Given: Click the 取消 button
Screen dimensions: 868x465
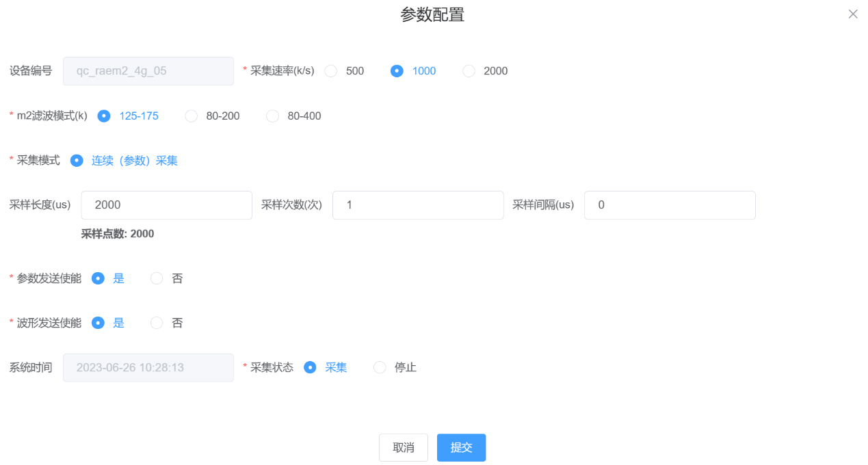Looking at the screenshot, I should (x=404, y=448).
